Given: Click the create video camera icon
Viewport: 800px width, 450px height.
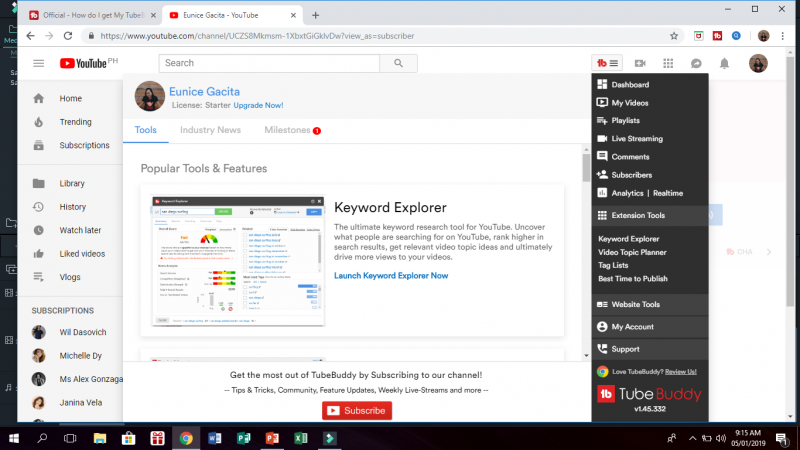Looking at the screenshot, I should 640,63.
